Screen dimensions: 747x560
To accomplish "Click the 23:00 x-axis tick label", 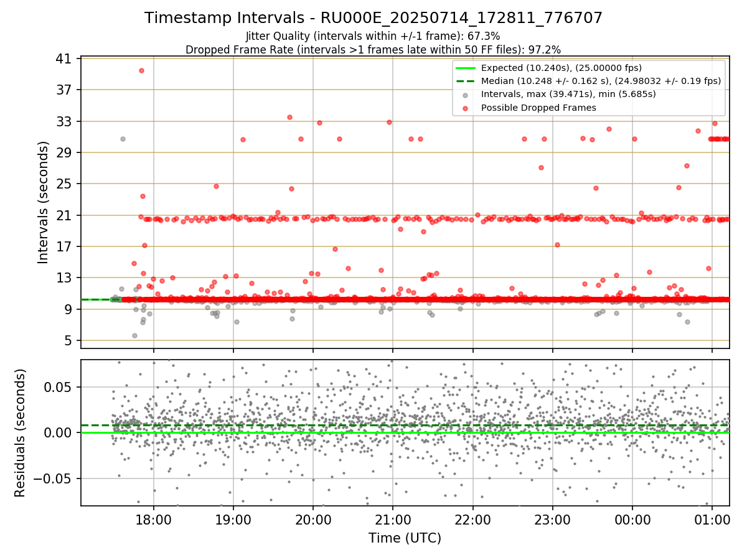I will click(552, 520).
